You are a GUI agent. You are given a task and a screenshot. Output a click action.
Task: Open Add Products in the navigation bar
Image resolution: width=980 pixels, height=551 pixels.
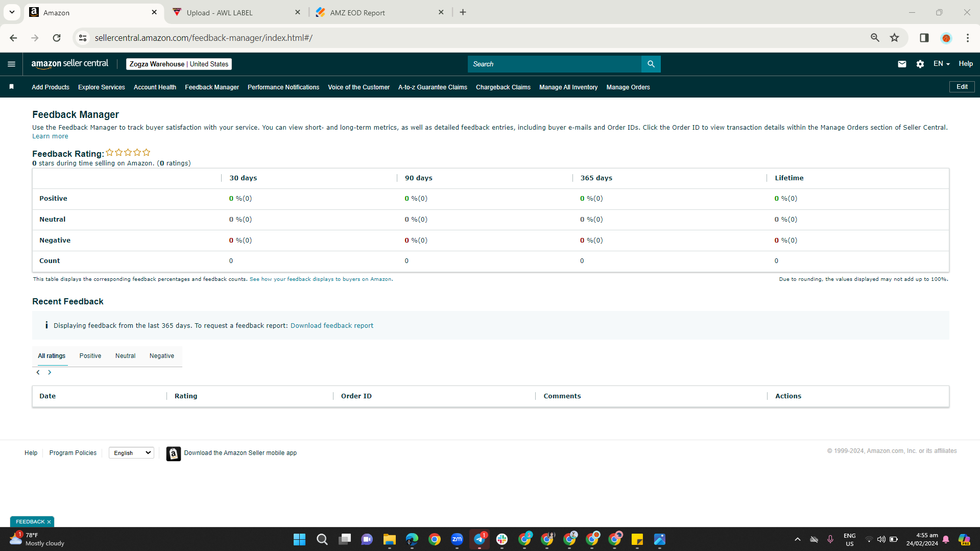click(x=51, y=87)
